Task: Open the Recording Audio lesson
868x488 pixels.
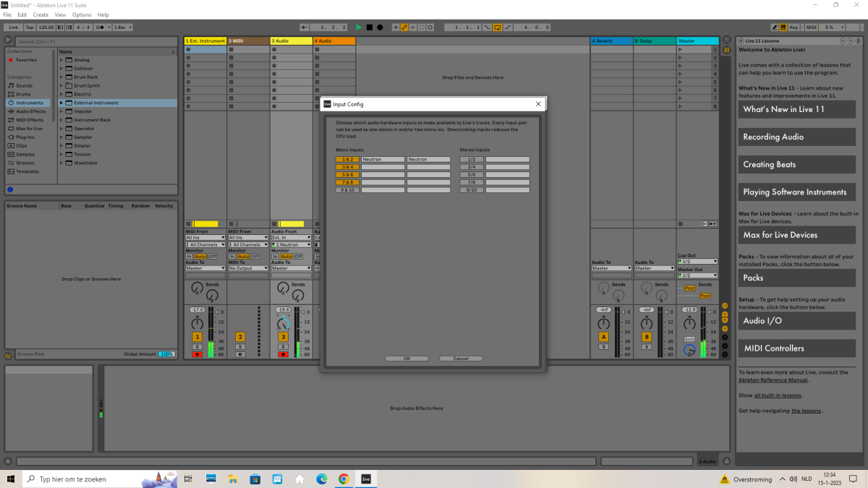Action: tap(796, 137)
